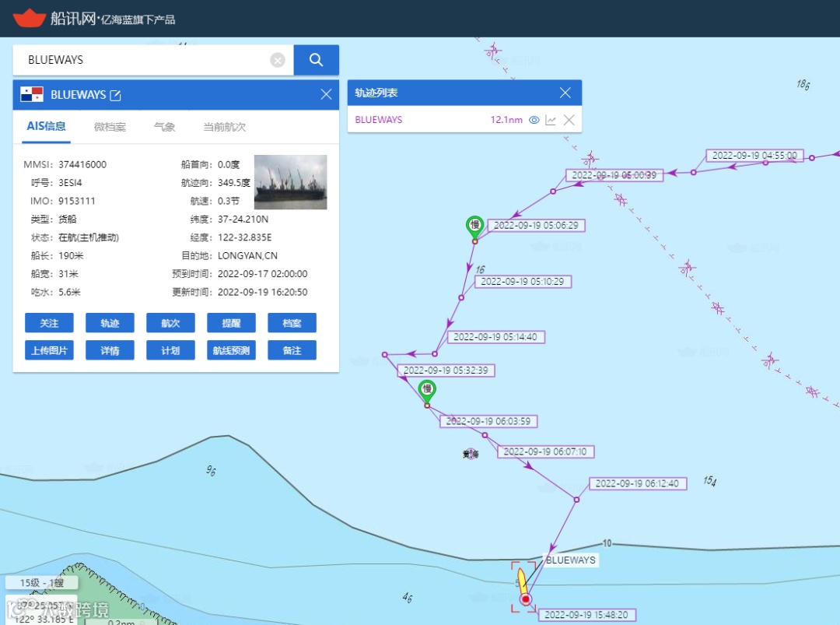This screenshot has width=840, height=625.
Task: Clear the BLUEWAYS search text
Action: click(x=278, y=60)
